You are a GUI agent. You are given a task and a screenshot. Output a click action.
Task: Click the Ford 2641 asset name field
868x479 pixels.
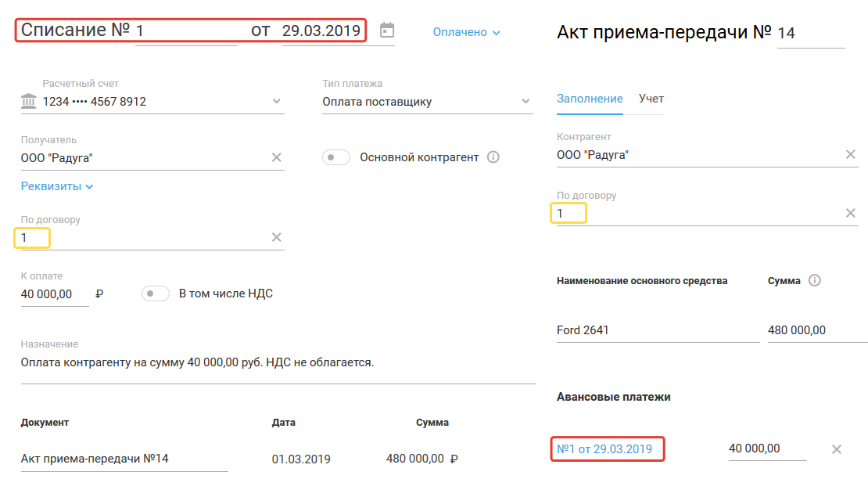(x=657, y=330)
